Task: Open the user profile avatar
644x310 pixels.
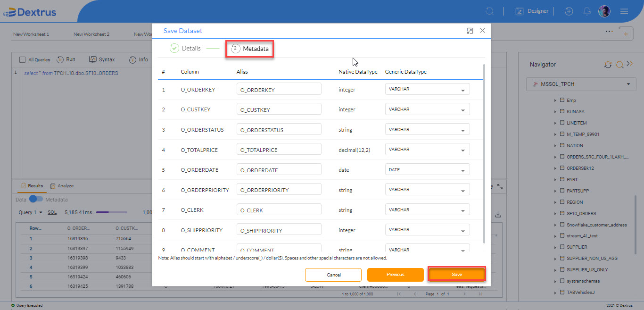Action: [x=604, y=11]
